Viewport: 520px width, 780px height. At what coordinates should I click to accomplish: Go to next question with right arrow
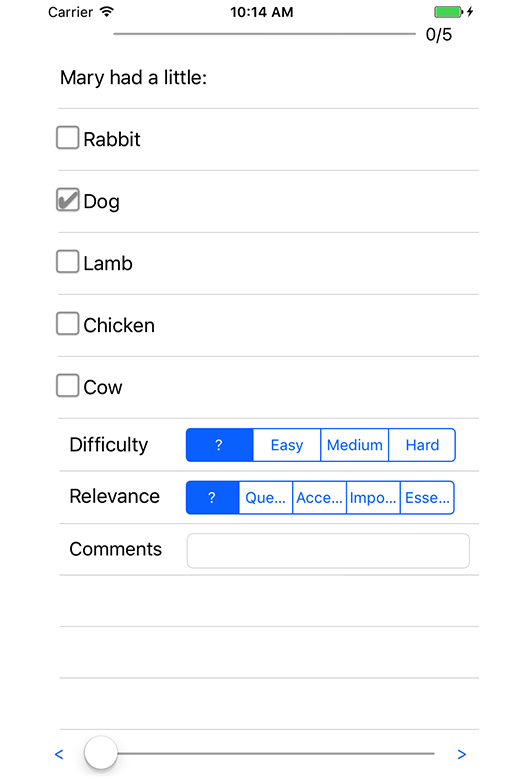(461, 754)
